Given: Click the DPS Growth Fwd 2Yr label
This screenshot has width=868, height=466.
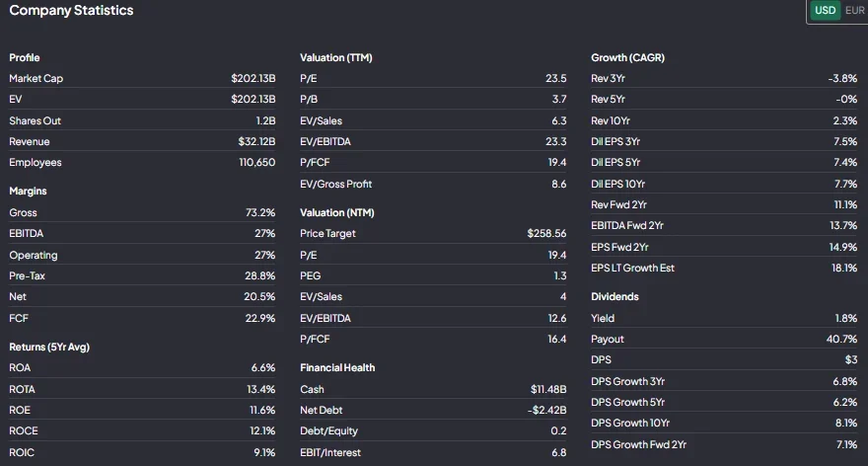Looking at the screenshot, I should [638, 445].
